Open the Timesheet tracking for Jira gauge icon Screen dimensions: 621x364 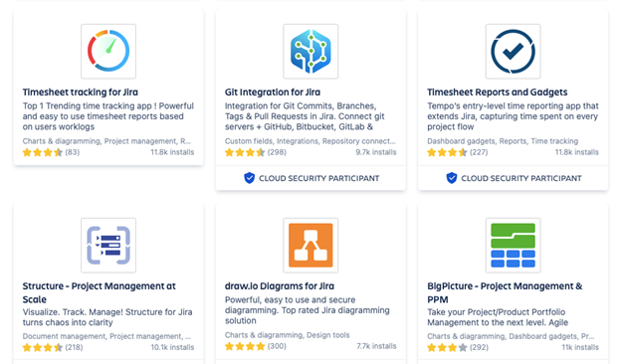108,52
